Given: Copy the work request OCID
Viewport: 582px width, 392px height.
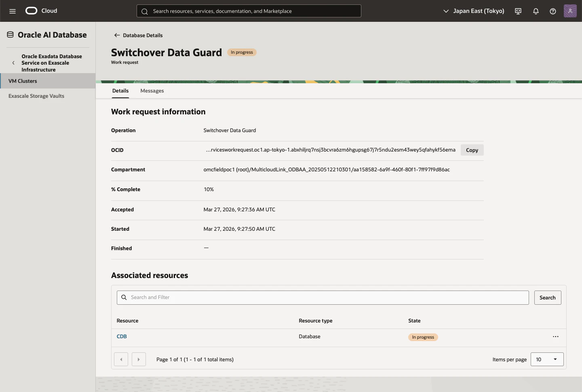Looking at the screenshot, I should [x=472, y=150].
